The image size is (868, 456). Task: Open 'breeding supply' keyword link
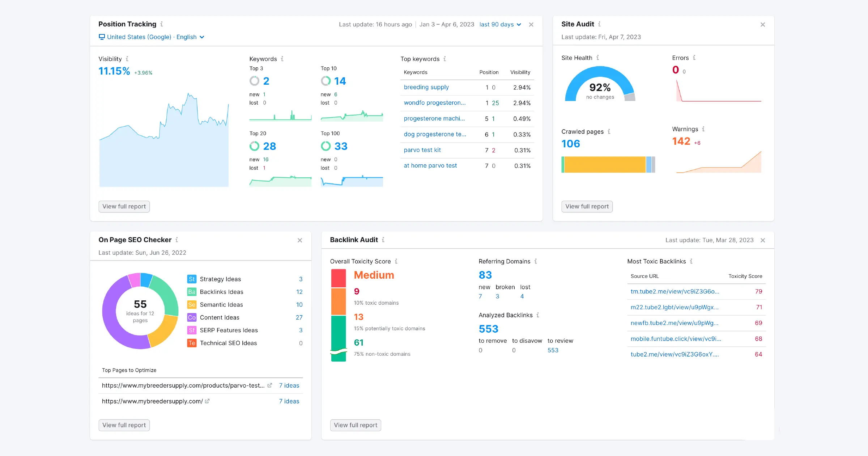[426, 87]
